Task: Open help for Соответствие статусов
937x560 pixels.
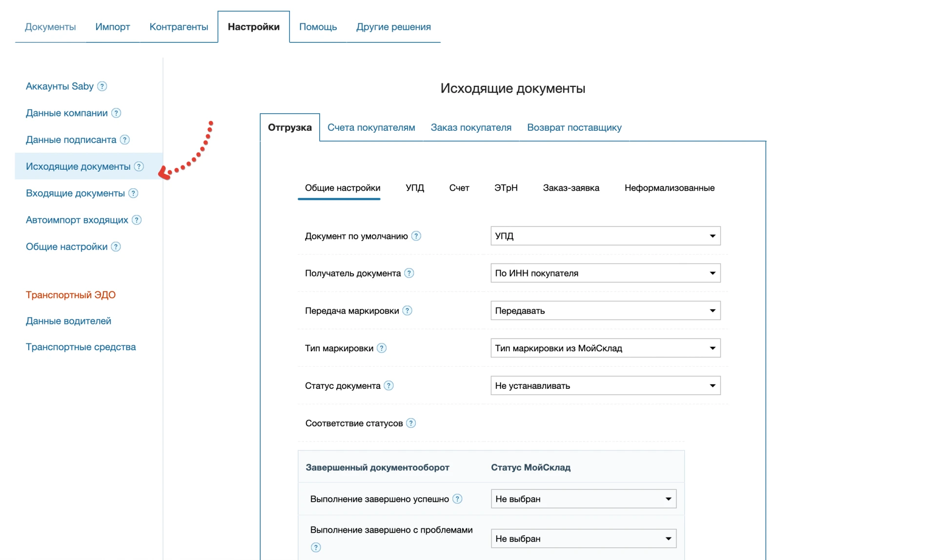Action: [411, 423]
